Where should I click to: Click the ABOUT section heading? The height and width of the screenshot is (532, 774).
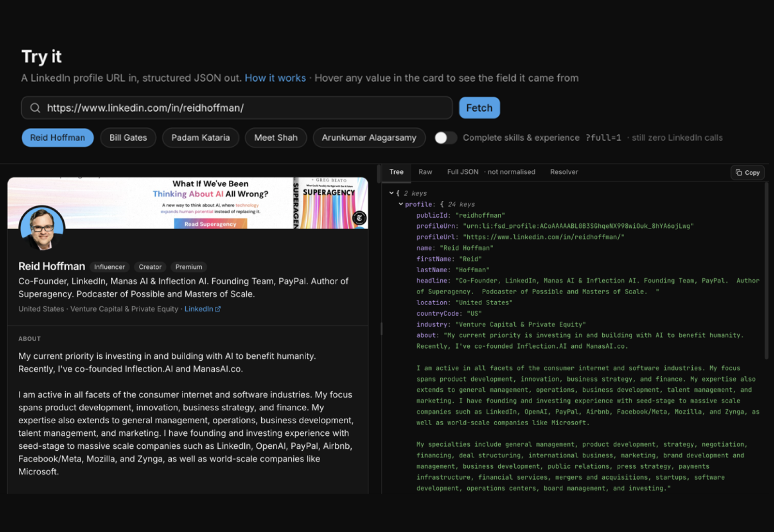coord(30,339)
